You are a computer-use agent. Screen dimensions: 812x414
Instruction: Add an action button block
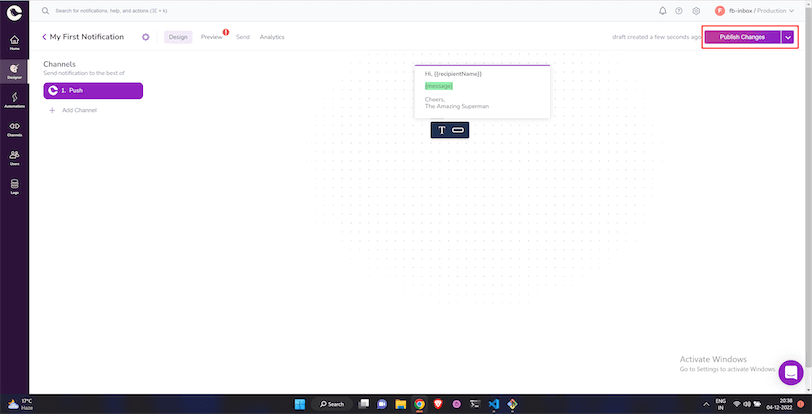pos(458,130)
